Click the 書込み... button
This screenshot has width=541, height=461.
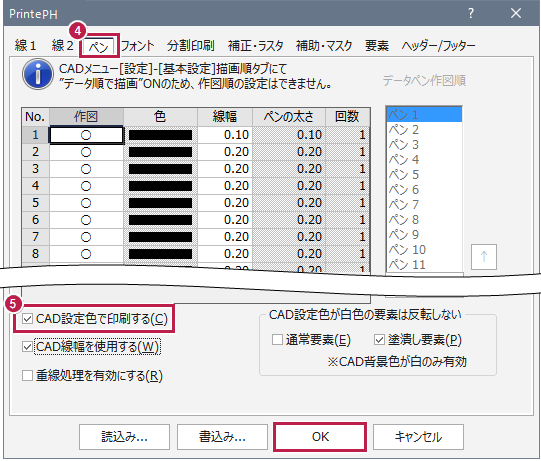click(x=222, y=437)
